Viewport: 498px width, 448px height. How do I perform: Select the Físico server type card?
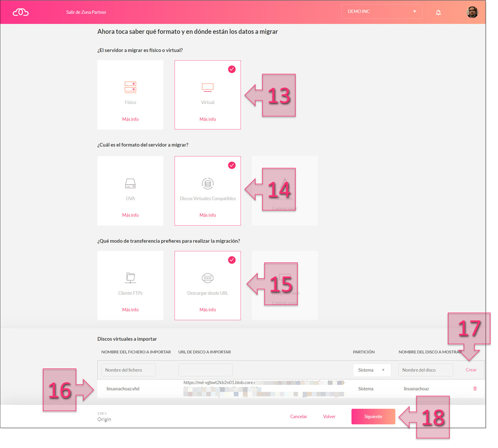tap(130, 95)
